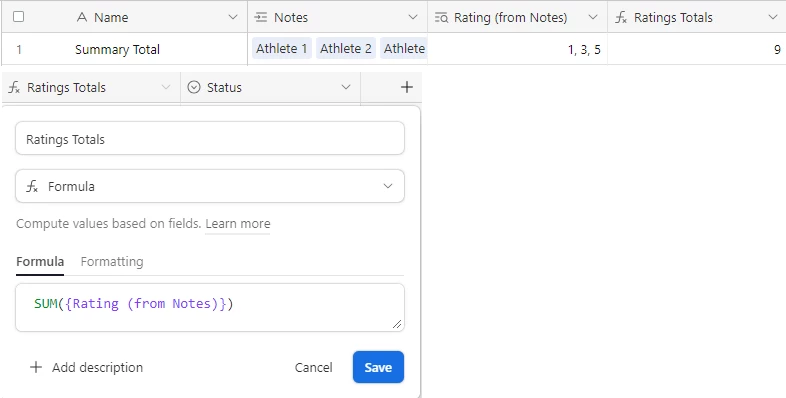Switch to the Formatting tab
786x398 pixels.
[112, 262]
